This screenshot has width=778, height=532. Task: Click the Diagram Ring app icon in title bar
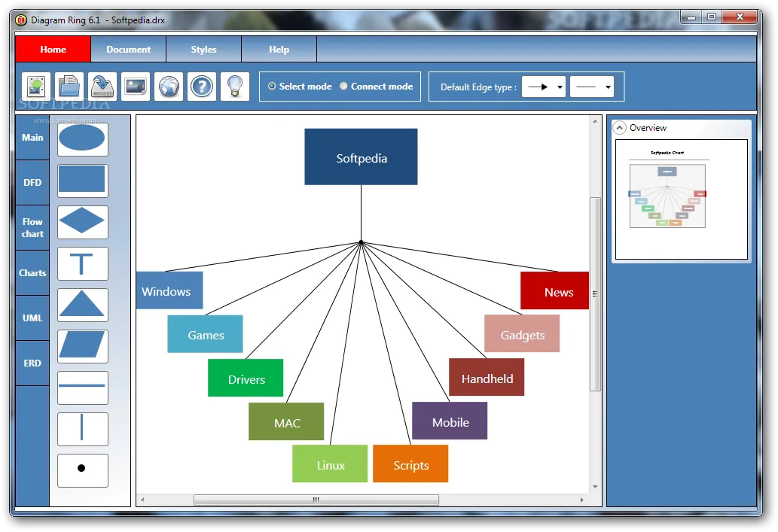(x=21, y=20)
